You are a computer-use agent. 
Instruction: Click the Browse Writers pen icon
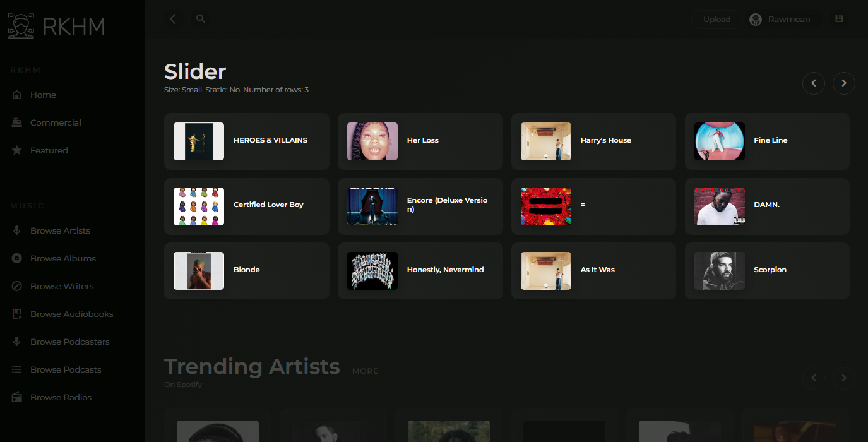(x=17, y=286)
